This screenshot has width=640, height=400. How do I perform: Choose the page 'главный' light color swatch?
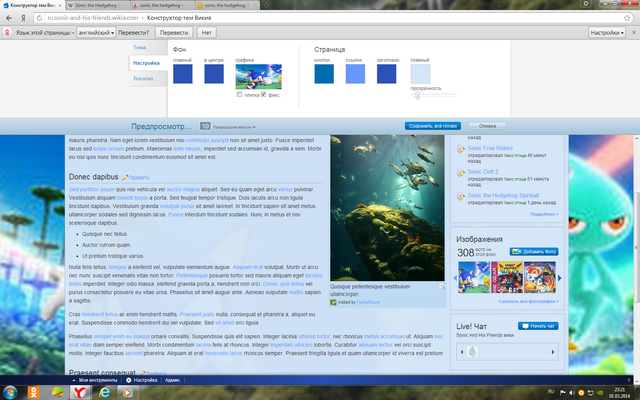[420, 74]
